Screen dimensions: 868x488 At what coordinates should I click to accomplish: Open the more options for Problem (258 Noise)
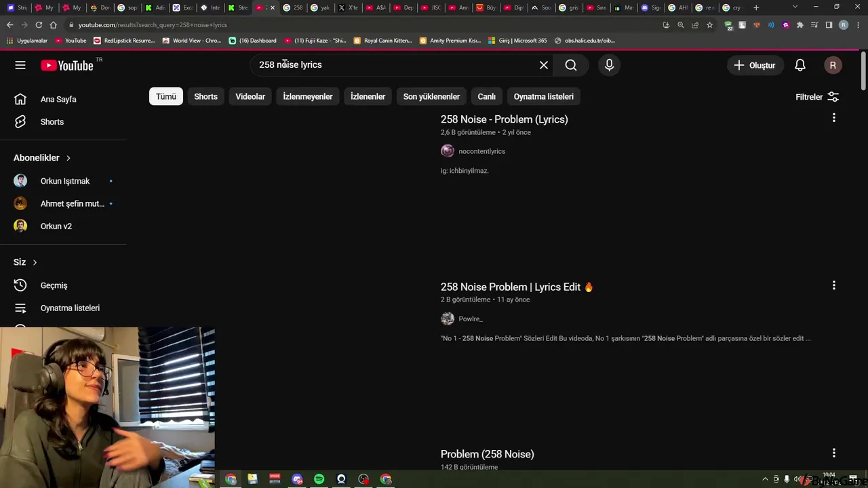pos(833,453)
